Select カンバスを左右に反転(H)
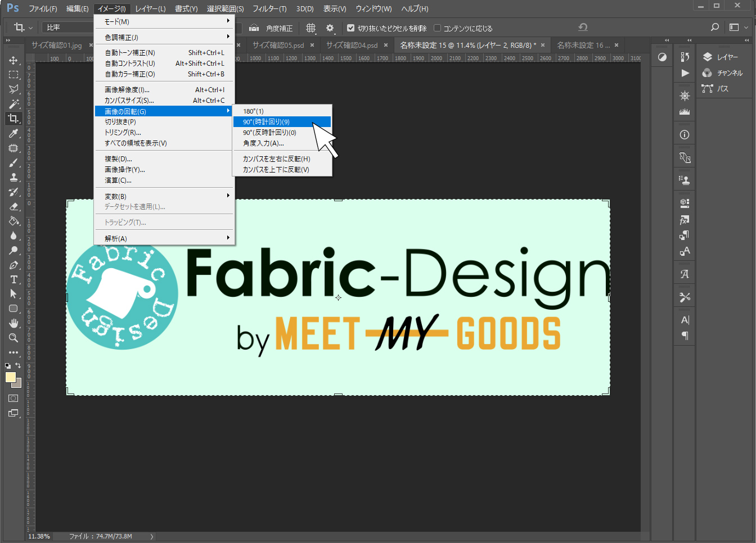 tap(282, 159)
